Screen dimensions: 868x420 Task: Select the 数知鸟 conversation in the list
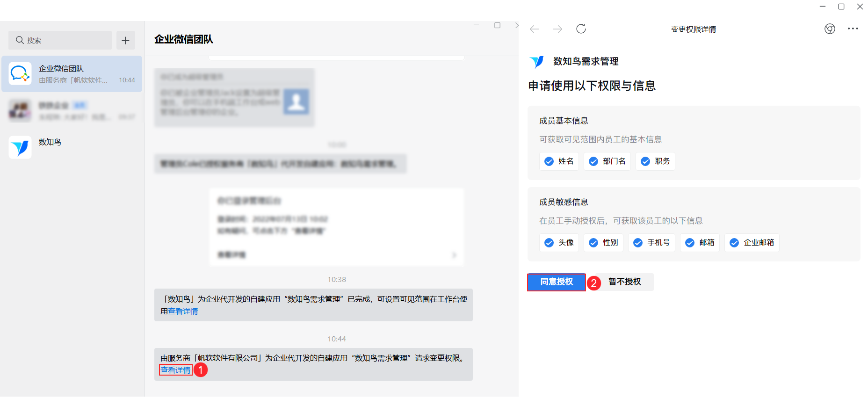72,147
